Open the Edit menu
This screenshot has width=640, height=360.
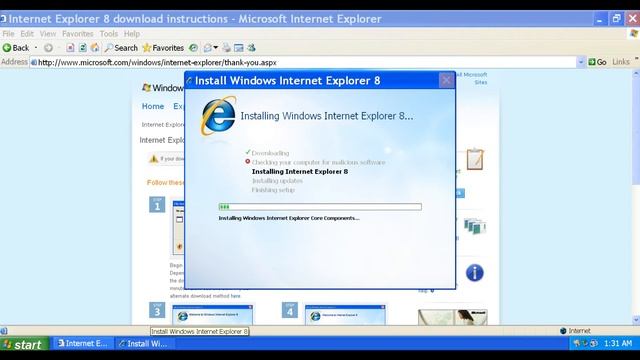coord(27,33)
